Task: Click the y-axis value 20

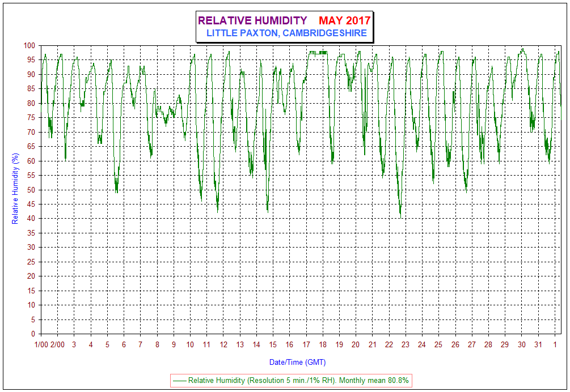Action: point(31,276)
